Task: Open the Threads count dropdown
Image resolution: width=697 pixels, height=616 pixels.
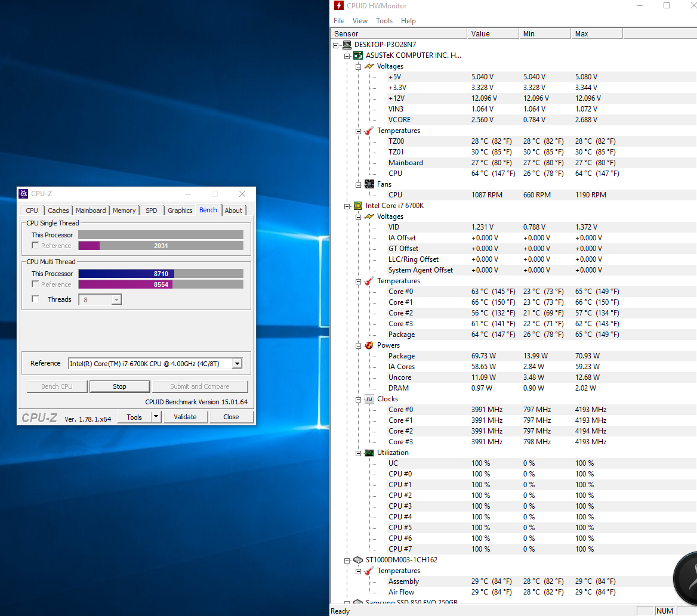Action: coord(116,300)
